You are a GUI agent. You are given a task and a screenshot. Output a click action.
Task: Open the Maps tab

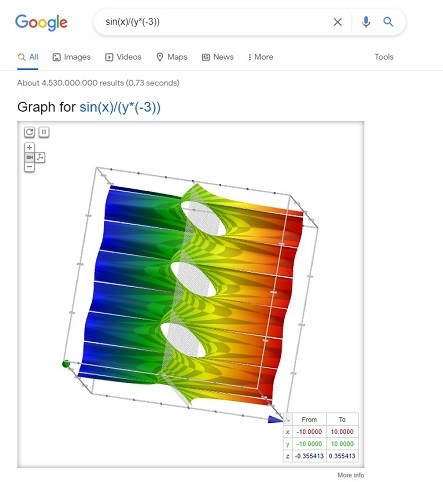pos(172,57)
